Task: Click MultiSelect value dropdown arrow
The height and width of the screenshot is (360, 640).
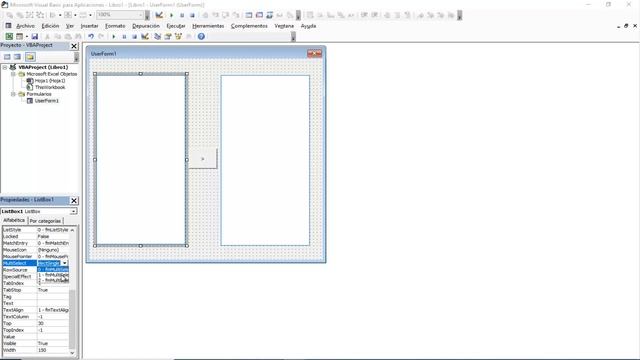Action: [x=64, y=263]
